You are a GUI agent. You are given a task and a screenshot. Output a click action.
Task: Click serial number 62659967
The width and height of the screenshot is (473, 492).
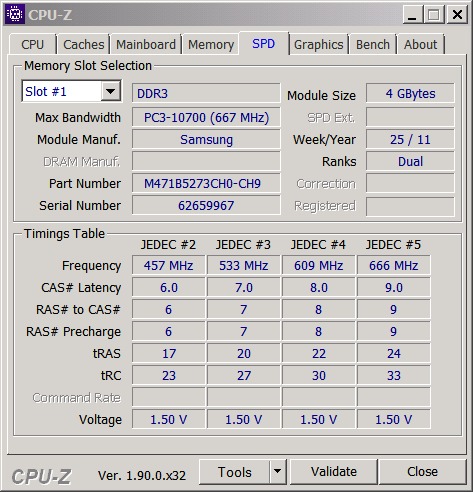tap(206, 205)
